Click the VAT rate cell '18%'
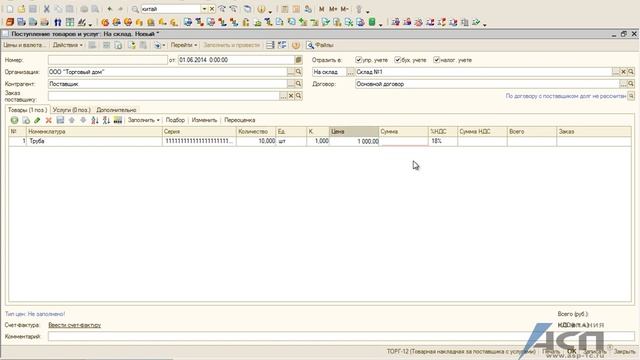The image size is (640, 360). 443,141
